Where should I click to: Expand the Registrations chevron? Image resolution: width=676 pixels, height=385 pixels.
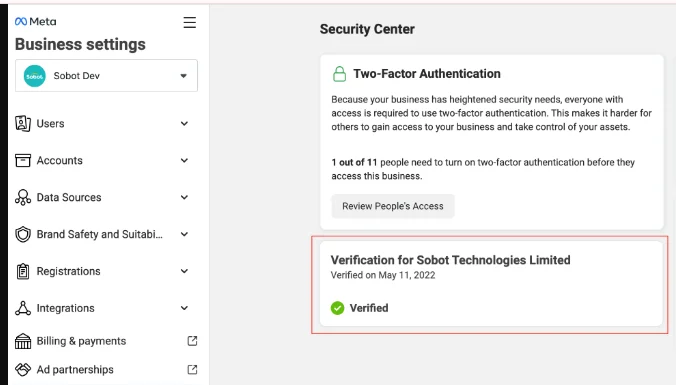coord(184,271)
